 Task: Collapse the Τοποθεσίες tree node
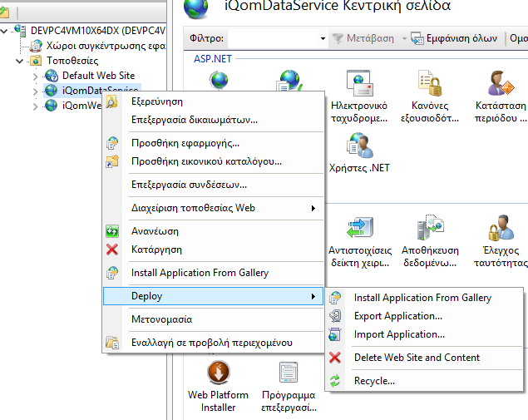click(20, 61)
